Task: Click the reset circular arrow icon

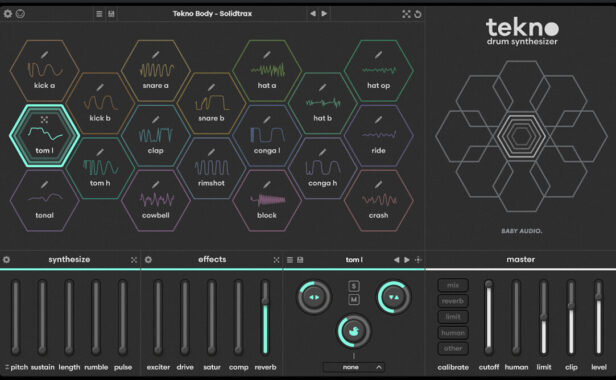Action: point(418,14)
